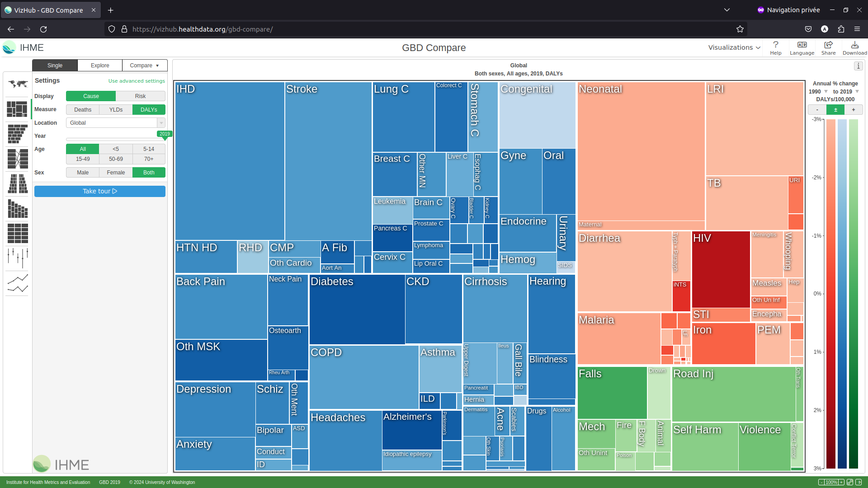The image size is (868, 488).
Task: Set Sex to Female
Action: (116, 173)
